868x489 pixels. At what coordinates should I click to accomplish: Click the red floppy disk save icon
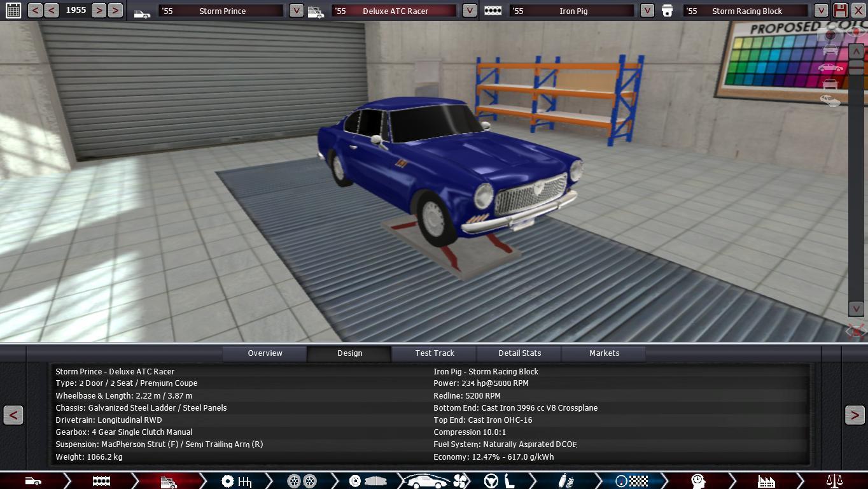tap(840, 10)
